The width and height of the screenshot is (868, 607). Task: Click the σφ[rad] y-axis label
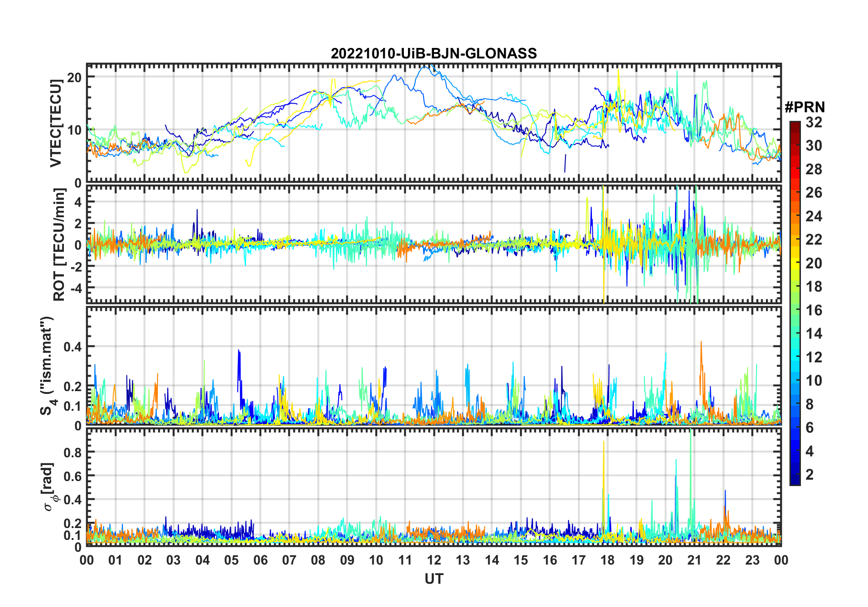pyautogui.click(x=50, y=487)
